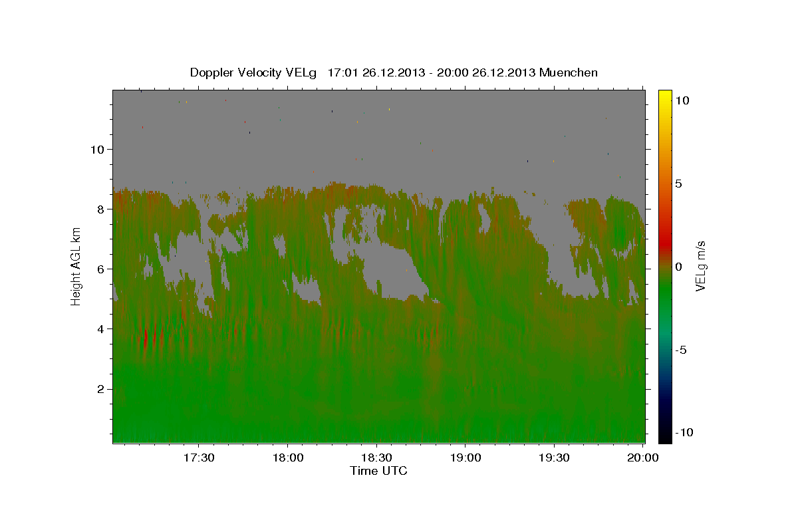Click the 18:30 time tick label
798x532 pixels.
point(376,458)
